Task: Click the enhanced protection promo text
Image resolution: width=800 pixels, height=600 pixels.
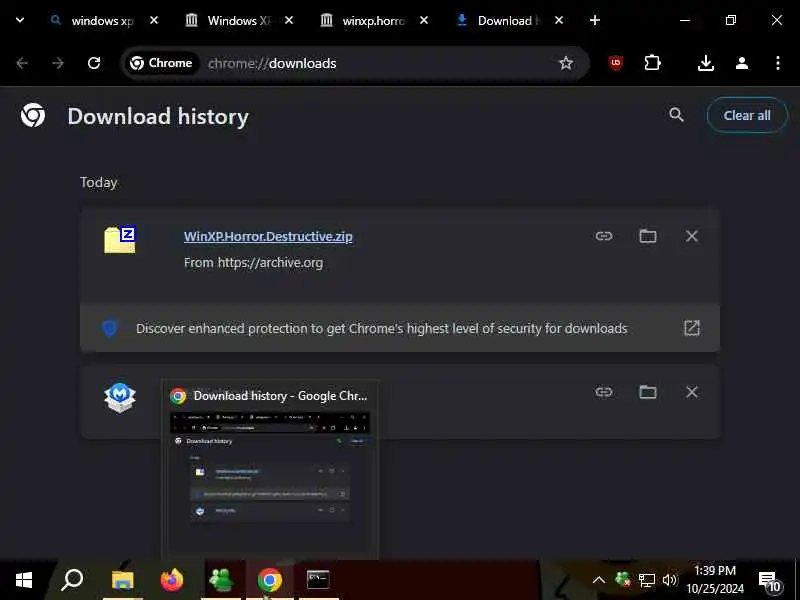Action: (382, 329)
